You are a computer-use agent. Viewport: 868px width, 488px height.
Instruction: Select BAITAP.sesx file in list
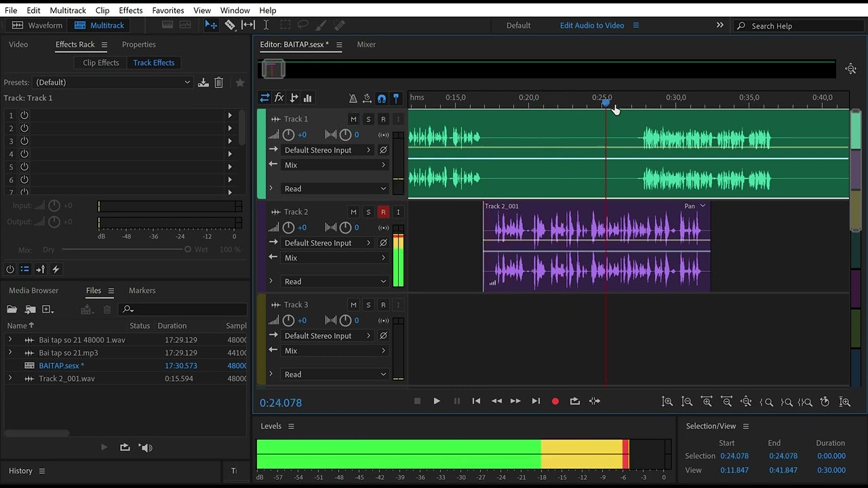(x=61, y=365)
